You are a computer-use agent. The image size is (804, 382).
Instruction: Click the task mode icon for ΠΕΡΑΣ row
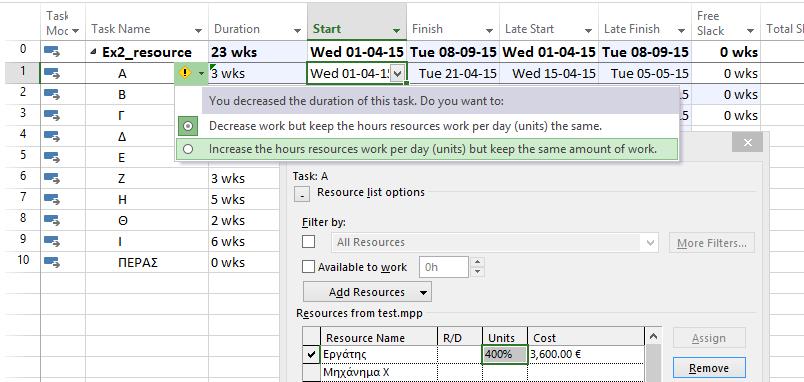52,263
